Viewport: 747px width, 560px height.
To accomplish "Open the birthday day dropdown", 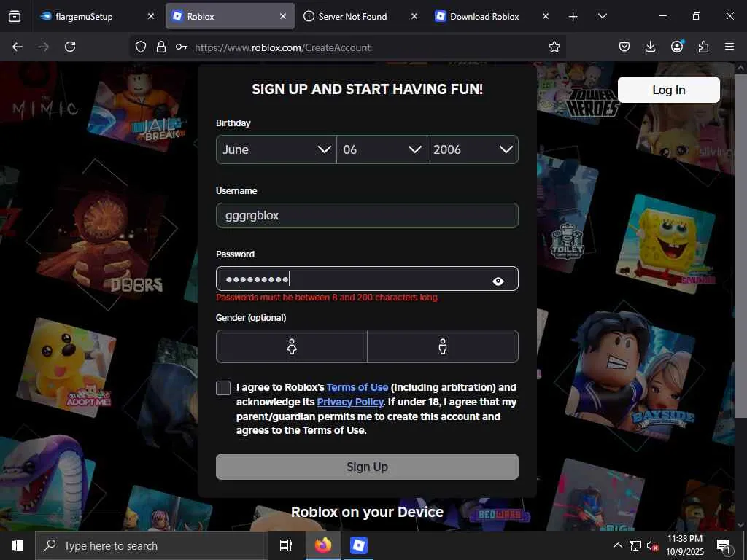I will tap(382, 149).
